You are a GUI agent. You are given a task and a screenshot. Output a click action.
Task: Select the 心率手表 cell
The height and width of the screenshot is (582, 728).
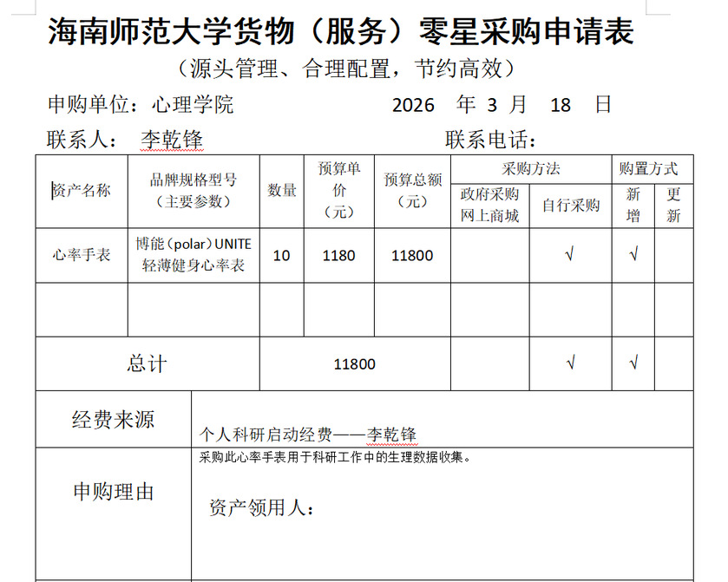(x=82, y=255)
